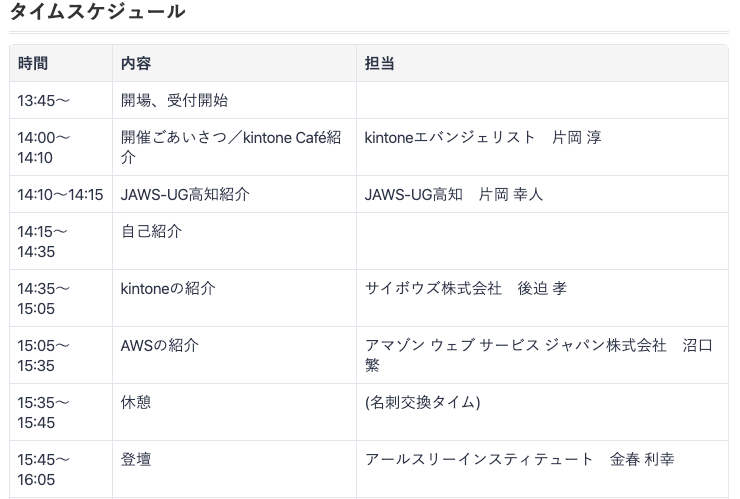Click the 時間 column header
The height and width of the screenshot is (499, 740).
[33, 63]
